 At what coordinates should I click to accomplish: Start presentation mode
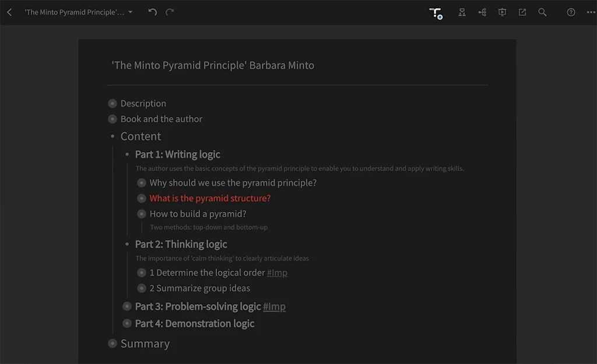point(502,12)
